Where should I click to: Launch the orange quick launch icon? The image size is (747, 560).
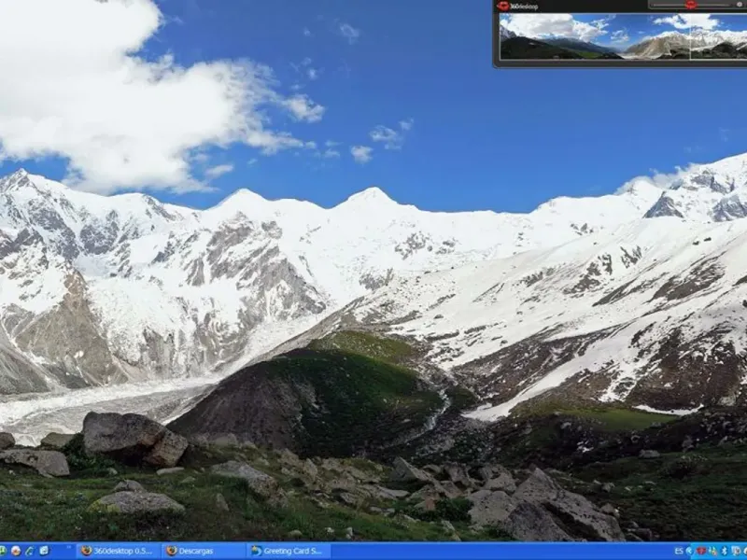pyautogui.click(x=16, y=551)
